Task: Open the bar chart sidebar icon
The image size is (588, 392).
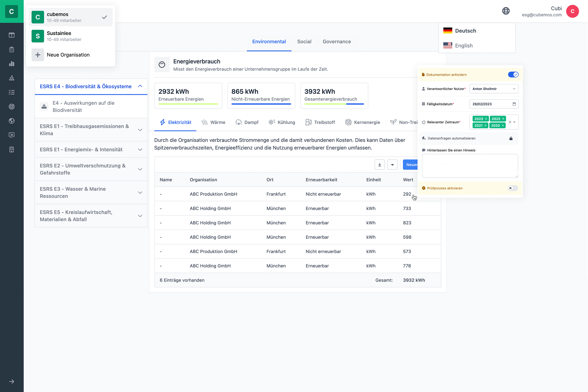Action: coord(12,64)
